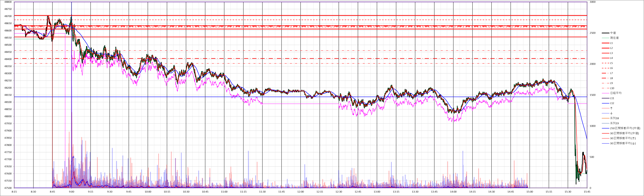Select 250区間移動平均 (中値) legend entry

[625, 128]
